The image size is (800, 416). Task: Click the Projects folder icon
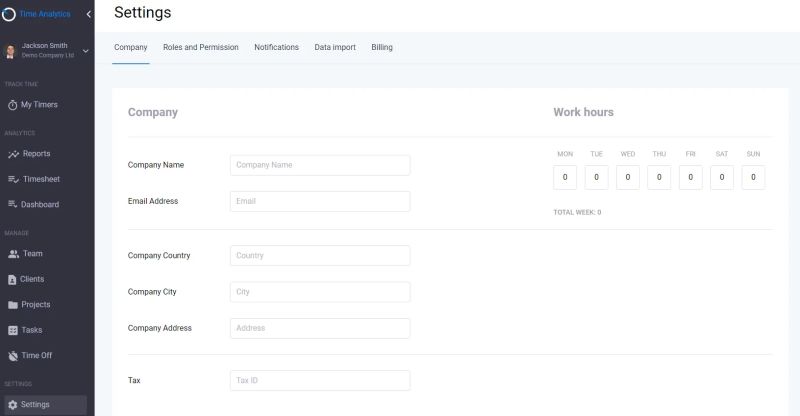13,305
